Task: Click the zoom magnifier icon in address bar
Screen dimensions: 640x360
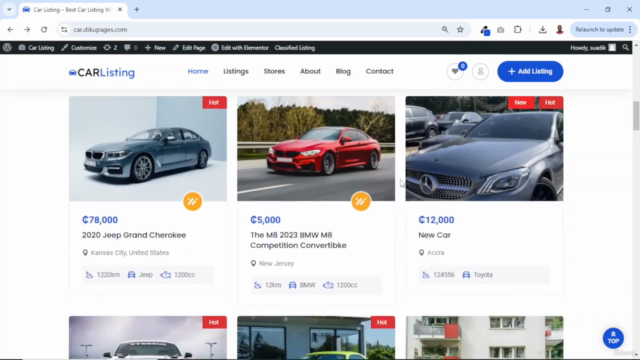Action: point(445,29)
